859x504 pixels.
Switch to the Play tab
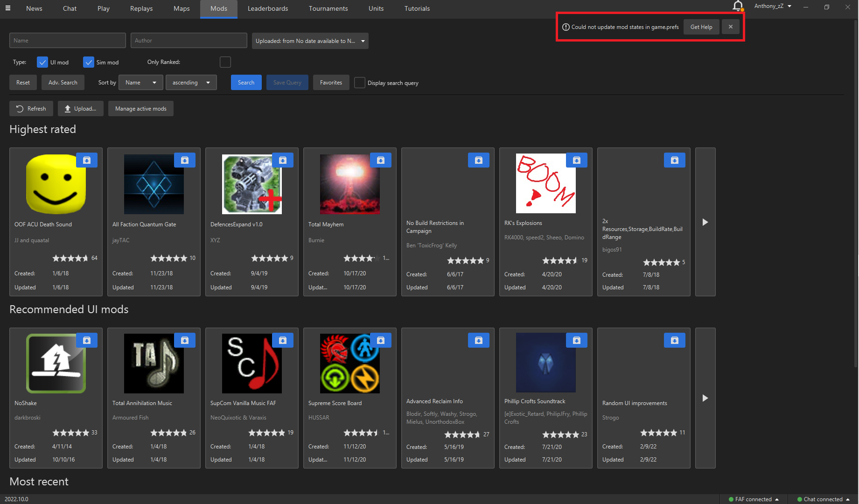(104, 8)
